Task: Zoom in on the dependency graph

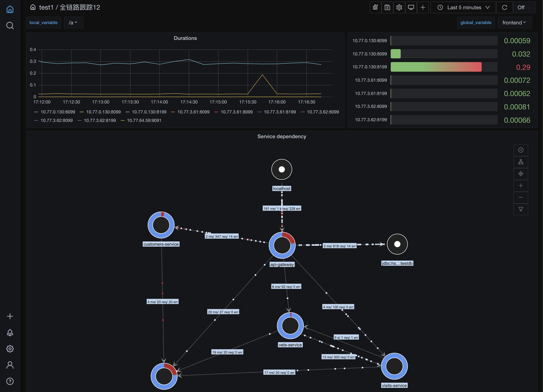Action: coord(520,185)
